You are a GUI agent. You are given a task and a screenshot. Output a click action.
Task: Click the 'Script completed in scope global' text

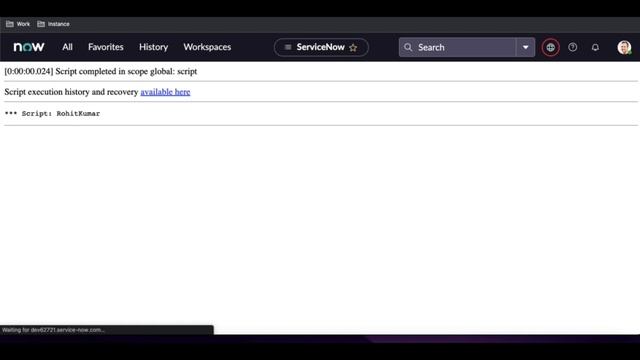[126, 71]
